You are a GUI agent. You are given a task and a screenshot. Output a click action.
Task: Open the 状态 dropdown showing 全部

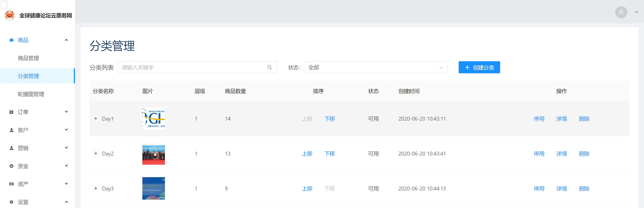click(x=375, y=67)
